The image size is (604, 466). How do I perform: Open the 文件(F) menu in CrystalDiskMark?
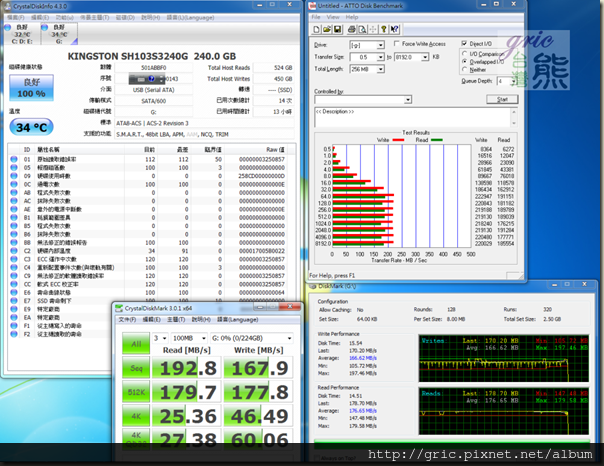point(127,320)
